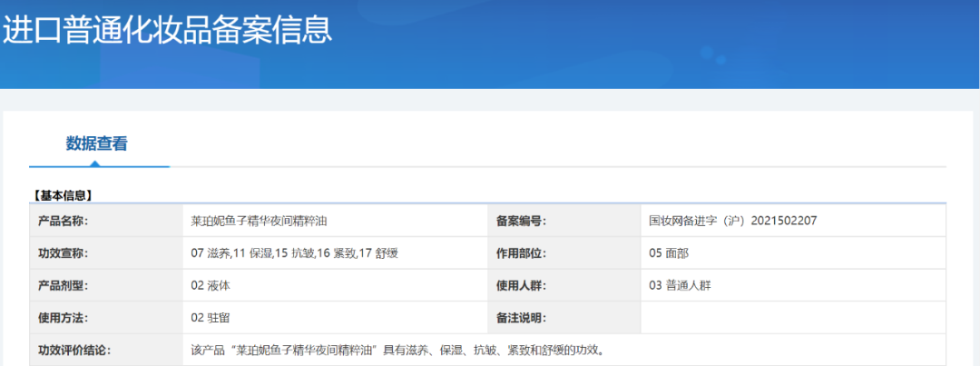The width and height of the screenshot is (980, 366).
Task: Select the value 05 面部
Action: click(670, 253)
